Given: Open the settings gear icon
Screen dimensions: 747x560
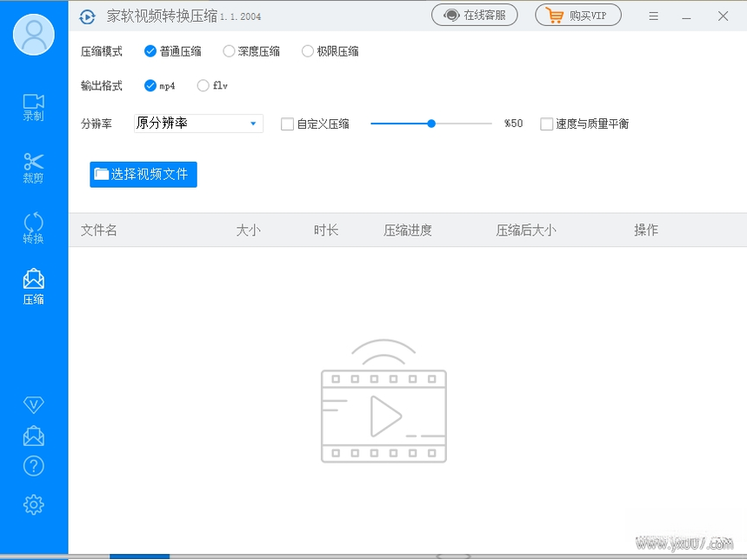Looking at the screenshot, I should coord(33,504).
